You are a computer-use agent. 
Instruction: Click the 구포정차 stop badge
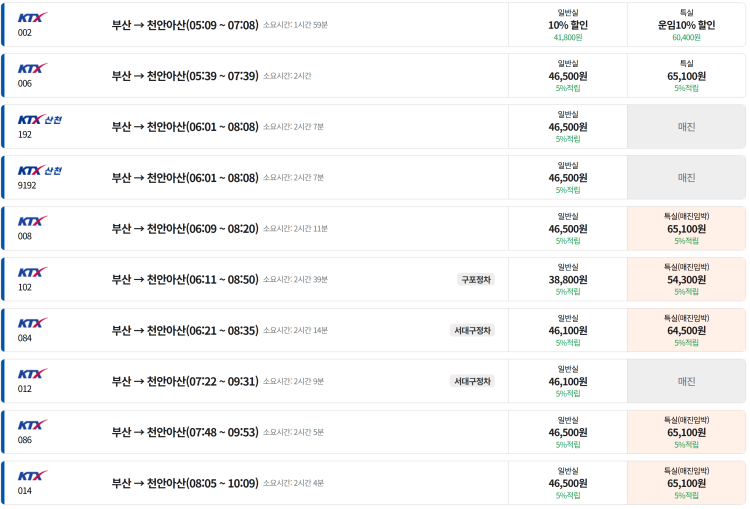[476, 280]
